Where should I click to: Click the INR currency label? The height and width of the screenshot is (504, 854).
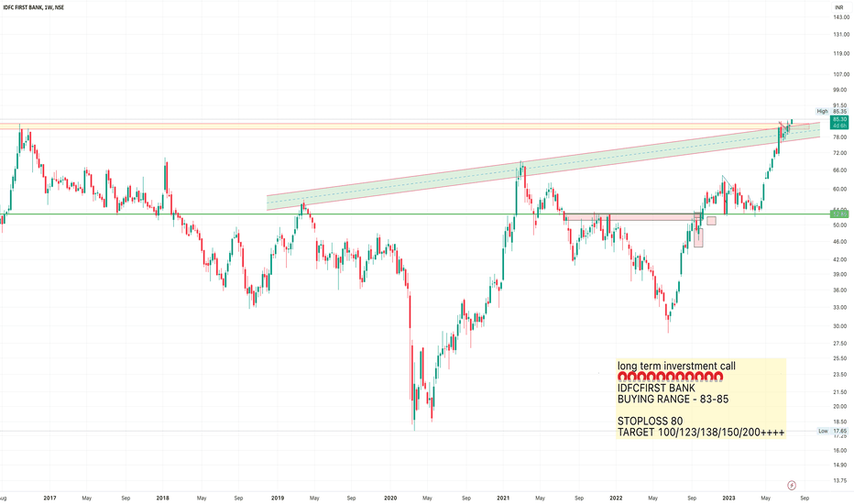[x=839, y=7]
